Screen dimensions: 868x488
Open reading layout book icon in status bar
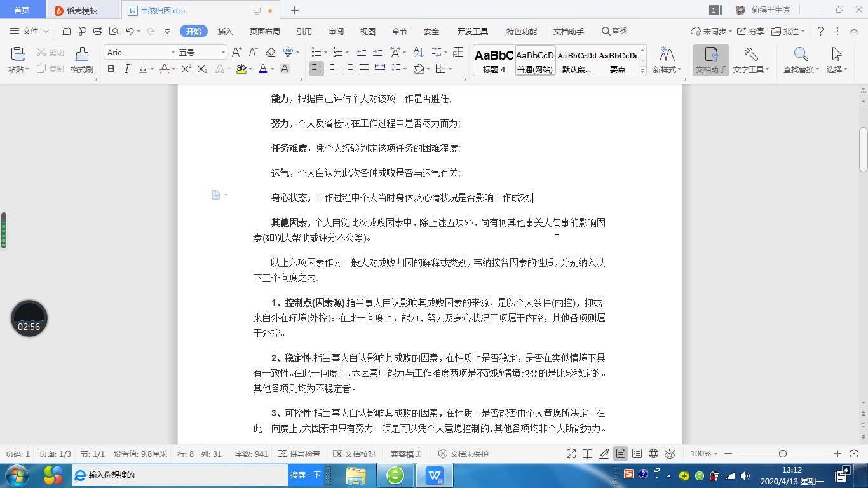[588, 454]
